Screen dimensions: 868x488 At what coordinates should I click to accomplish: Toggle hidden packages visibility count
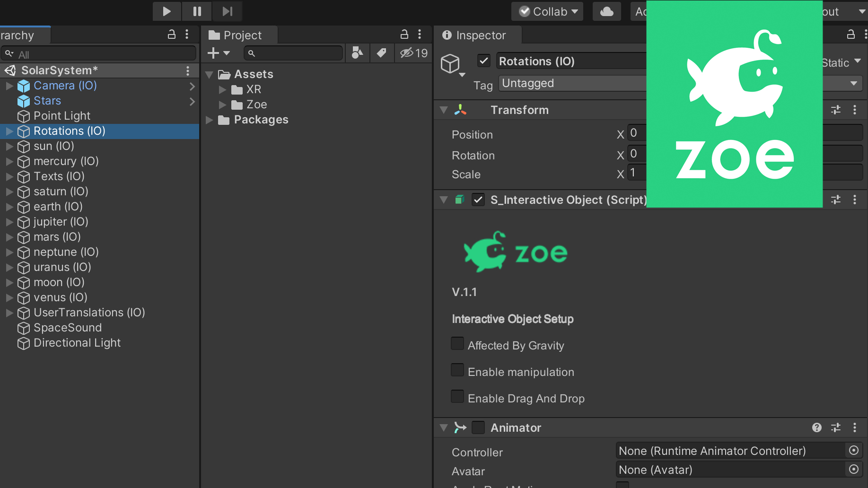[x=413, y=53]
